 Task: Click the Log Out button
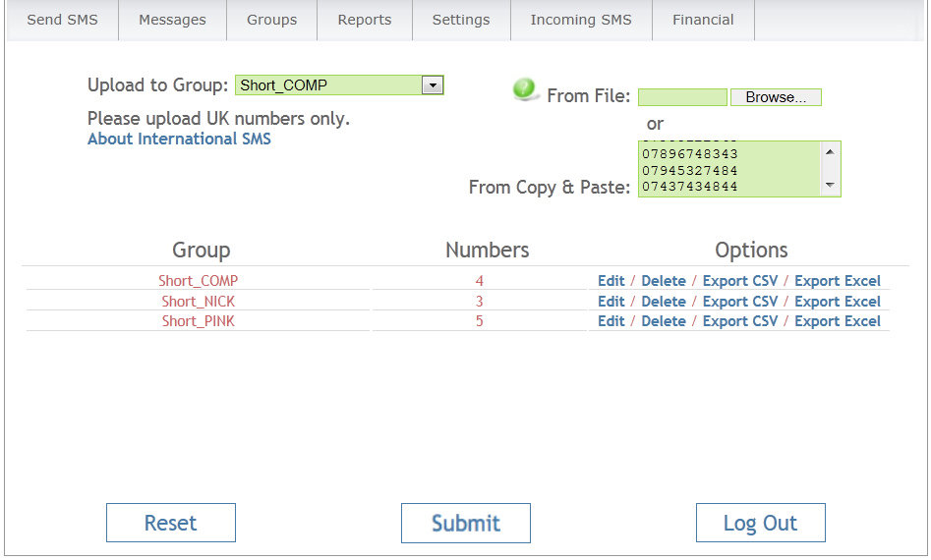[761, 523]
